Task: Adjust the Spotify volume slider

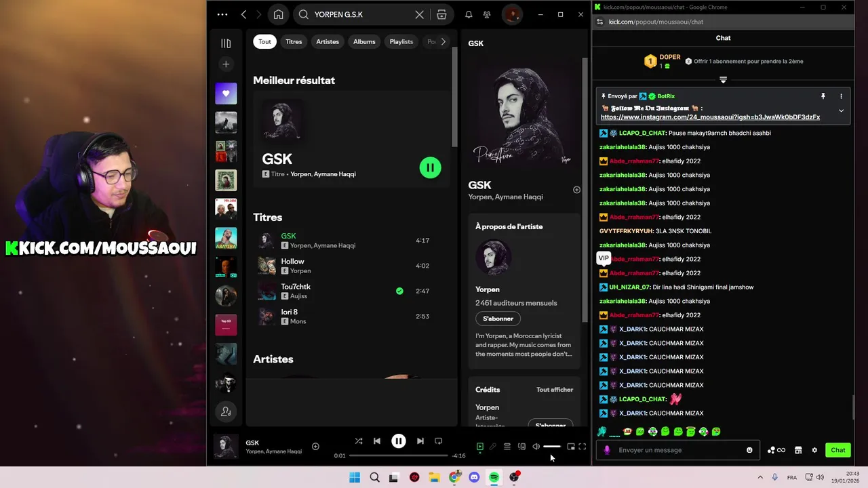Action: tap(552, 447)
